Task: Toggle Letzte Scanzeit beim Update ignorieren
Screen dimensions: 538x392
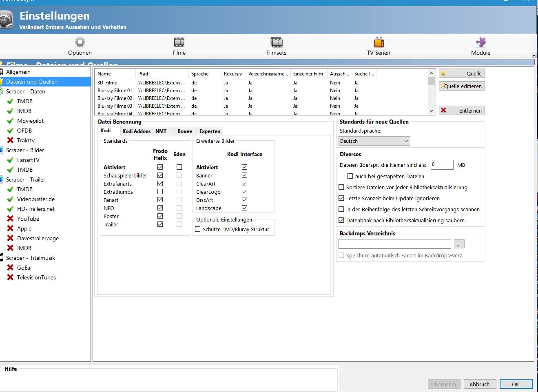Action: point(341,198)
